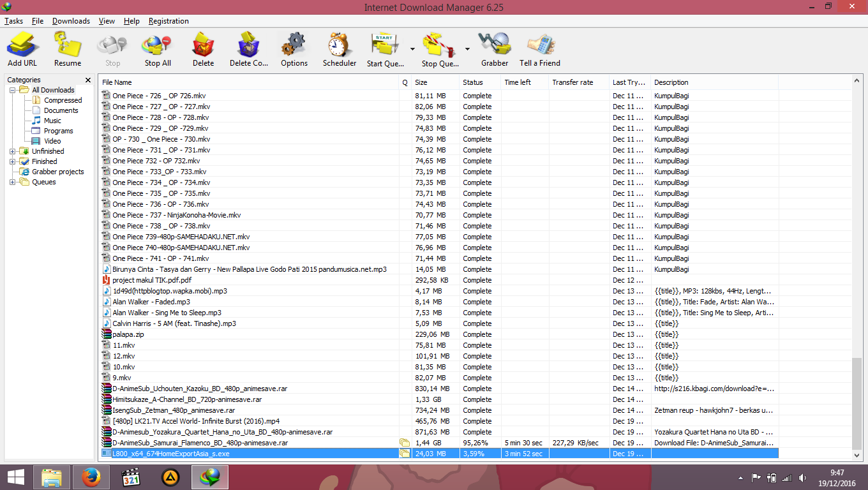Click the taskbar clock showing 9:47

[x=837, y=473]
